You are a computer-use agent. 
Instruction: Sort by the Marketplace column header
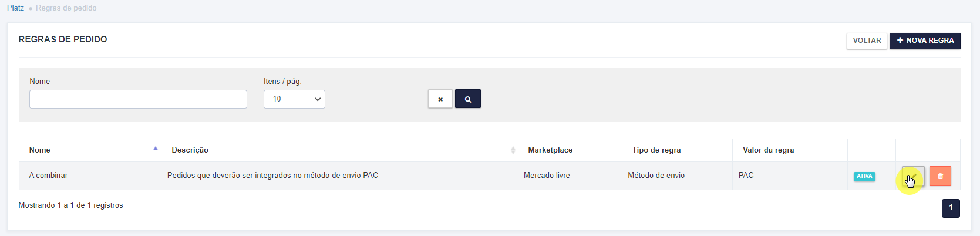[550, 150]
